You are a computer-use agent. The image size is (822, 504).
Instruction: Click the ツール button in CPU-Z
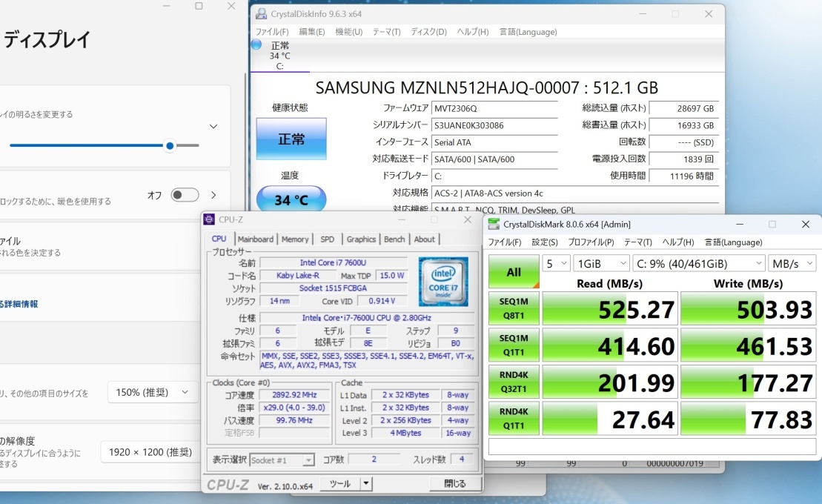coord(340,483)
